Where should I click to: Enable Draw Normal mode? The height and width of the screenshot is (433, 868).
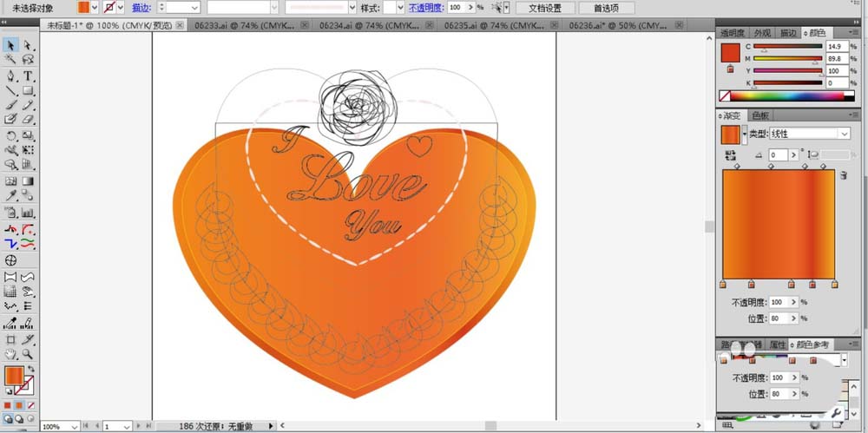(x=9, y=419)
